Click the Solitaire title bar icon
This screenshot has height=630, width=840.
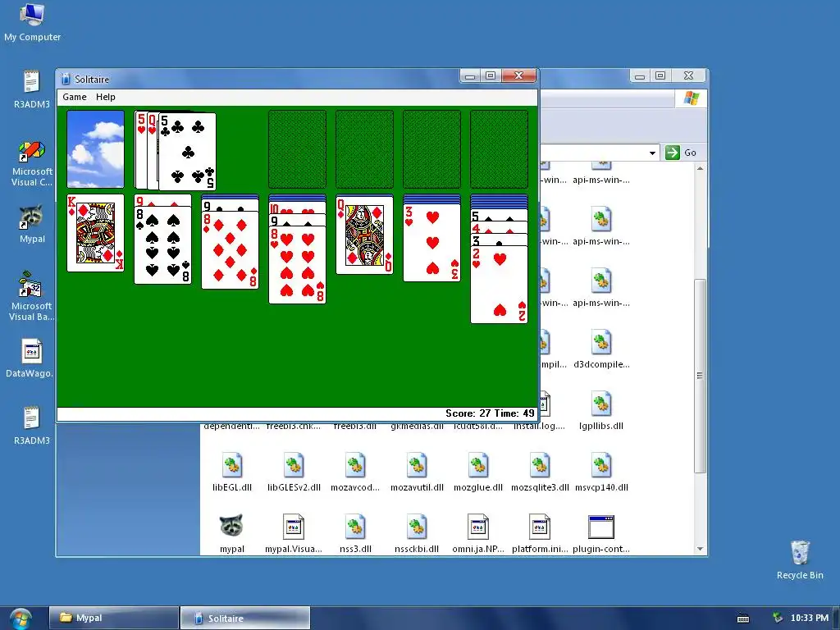[x=66, y=80]
